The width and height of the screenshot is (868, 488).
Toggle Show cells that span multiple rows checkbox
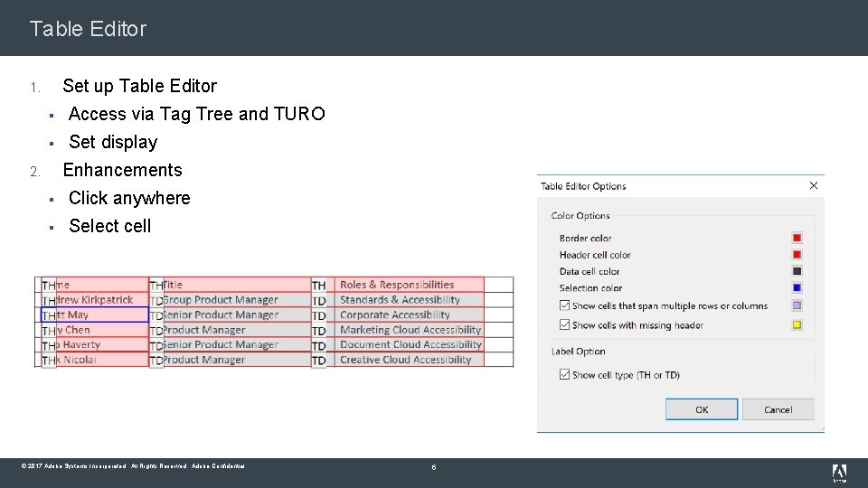tap(564, 305)
